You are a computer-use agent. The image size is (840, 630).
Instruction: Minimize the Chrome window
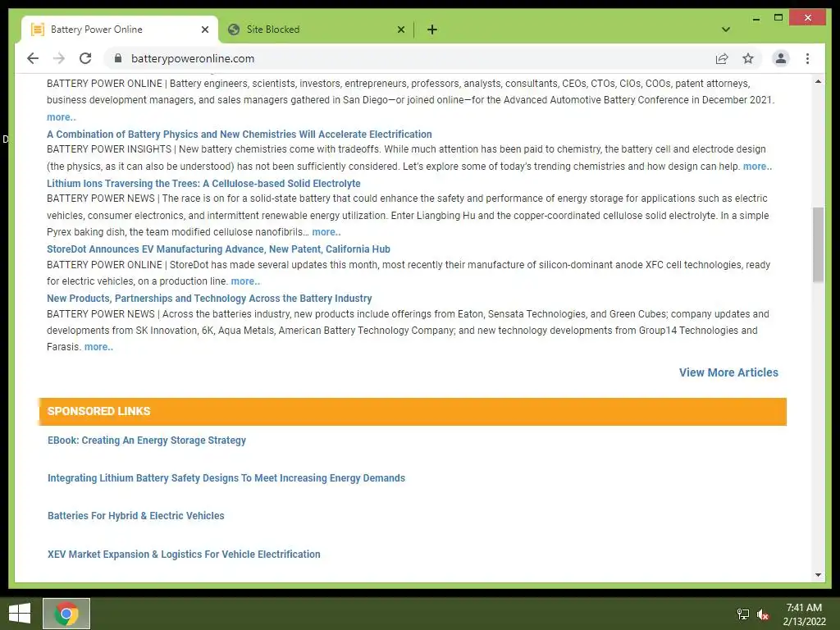(x=756, y=18)
